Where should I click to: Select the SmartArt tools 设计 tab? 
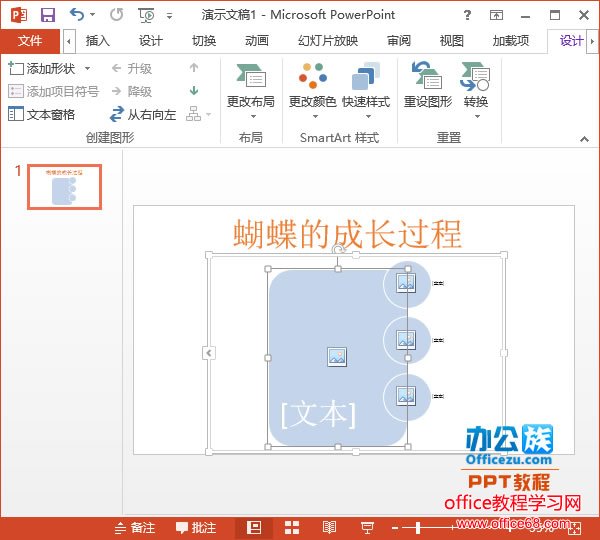point(571,41)
